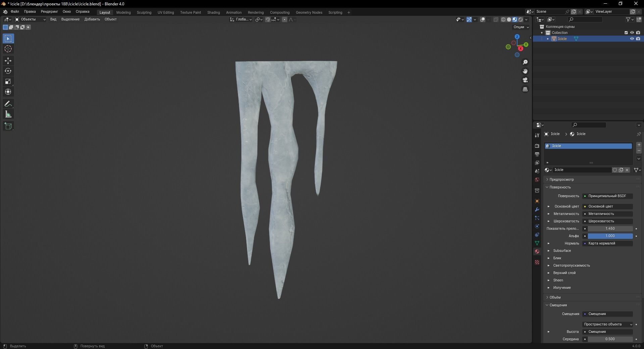Choose the Select Box tool

[8, 39]
